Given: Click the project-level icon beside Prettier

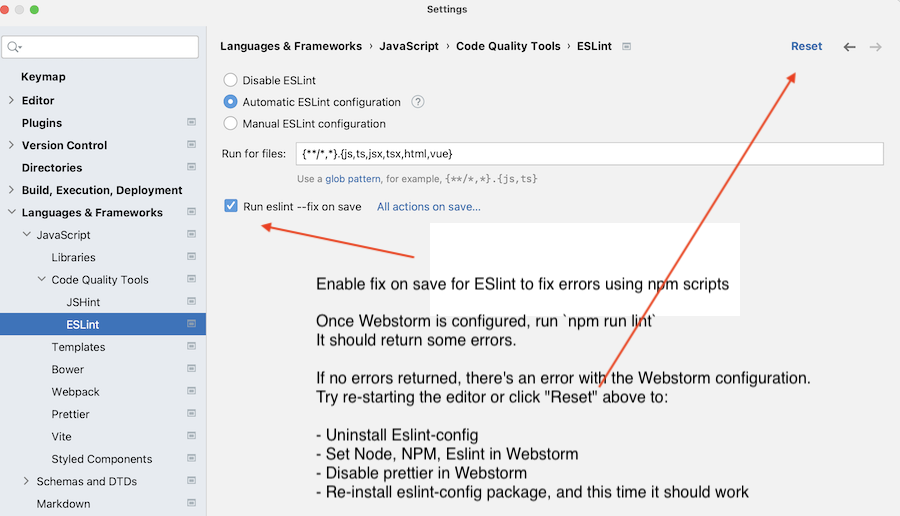Looking at the screenshot, I should tap(192, 413).
